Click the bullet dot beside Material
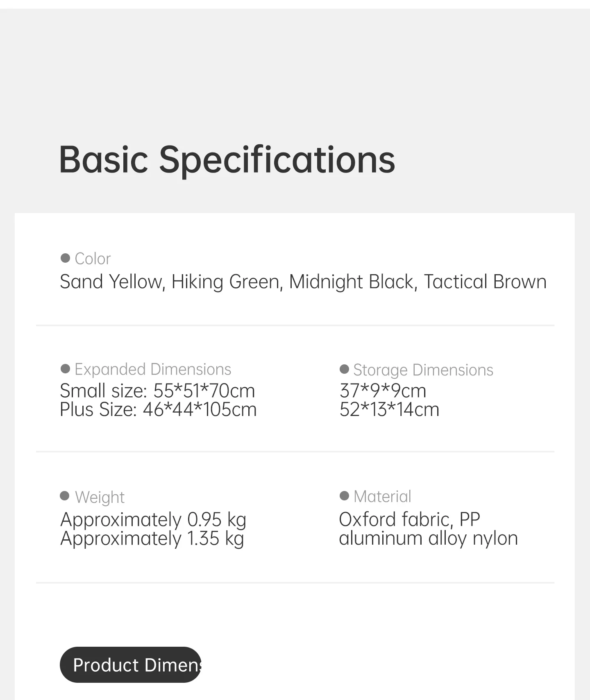Screen dimensions: 590x700 click(x=344, y=496)
